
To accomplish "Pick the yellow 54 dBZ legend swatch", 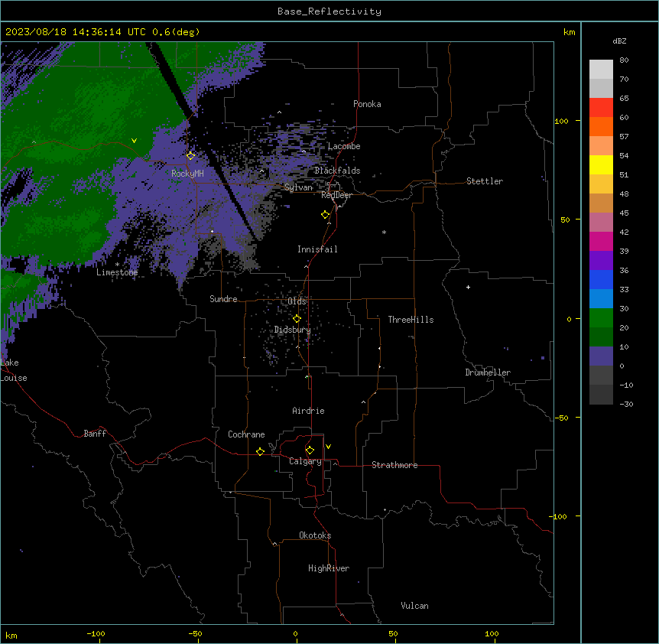I will coord(601,164).
